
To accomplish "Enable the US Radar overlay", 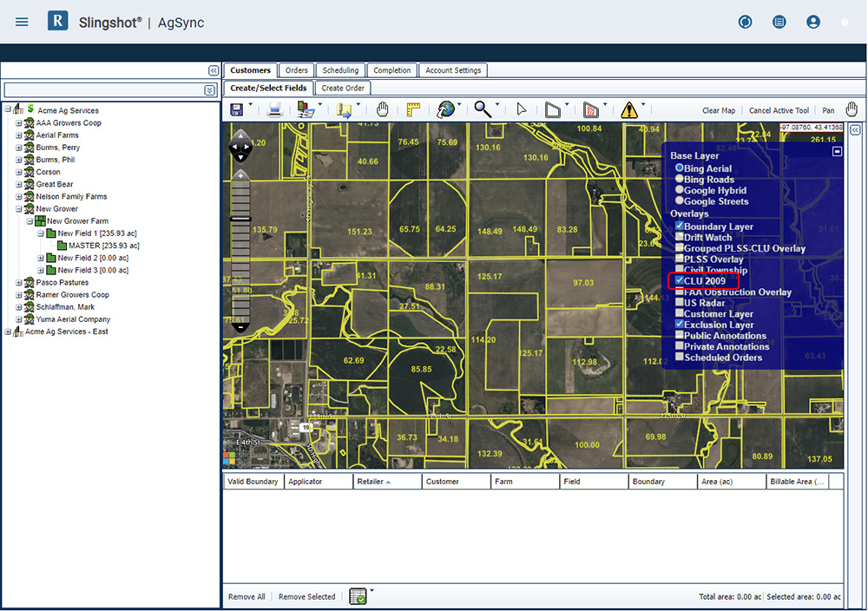I will 680,302.
